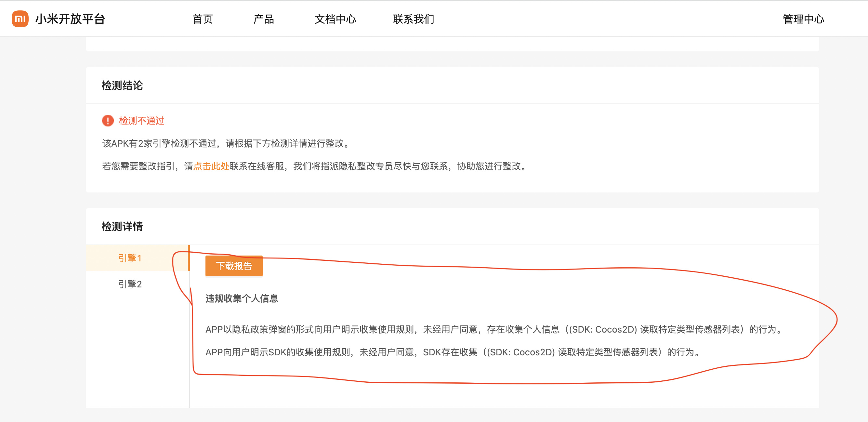Click the orange Xiaomi MI logo icon
This screenshot has width=868, height=422.
20,19
